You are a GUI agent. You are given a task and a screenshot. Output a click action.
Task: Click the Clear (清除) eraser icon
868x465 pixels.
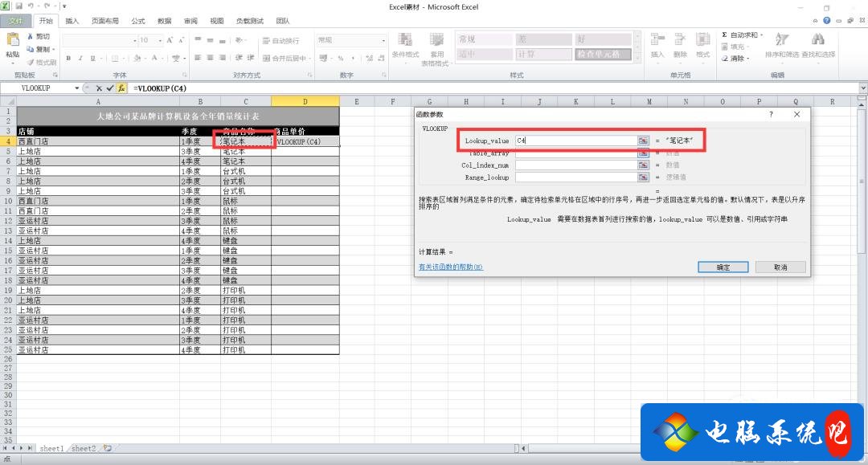point(725,58)
